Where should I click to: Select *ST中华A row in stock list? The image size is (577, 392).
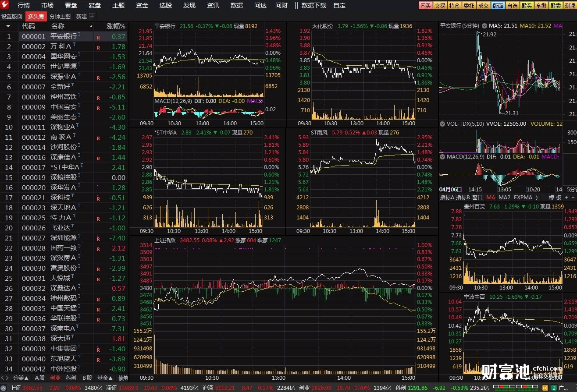tap(64, 167)
